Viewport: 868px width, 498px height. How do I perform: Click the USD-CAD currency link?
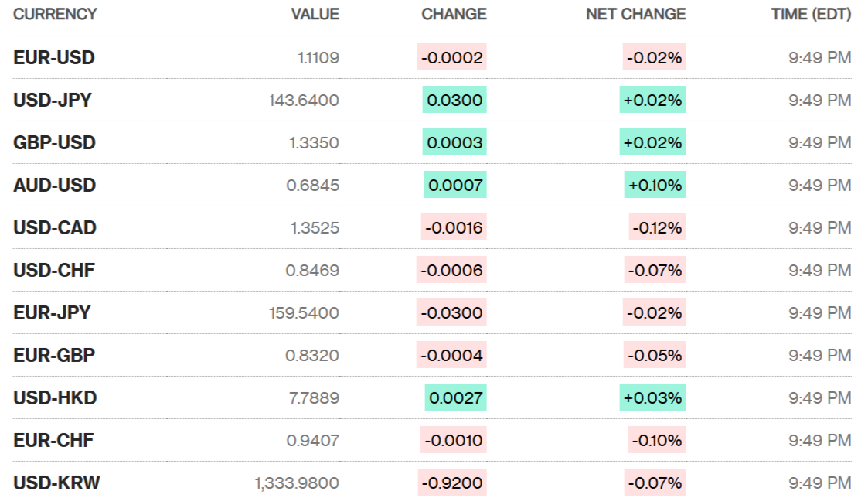tap(55, 228)
